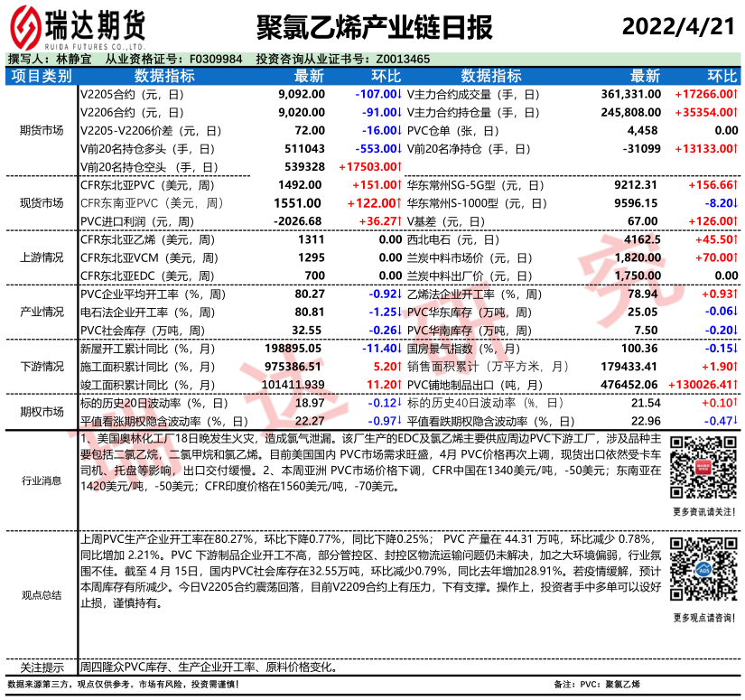Select the 上游情况 category cell
The image size is (745, 700).
point(42,257)
